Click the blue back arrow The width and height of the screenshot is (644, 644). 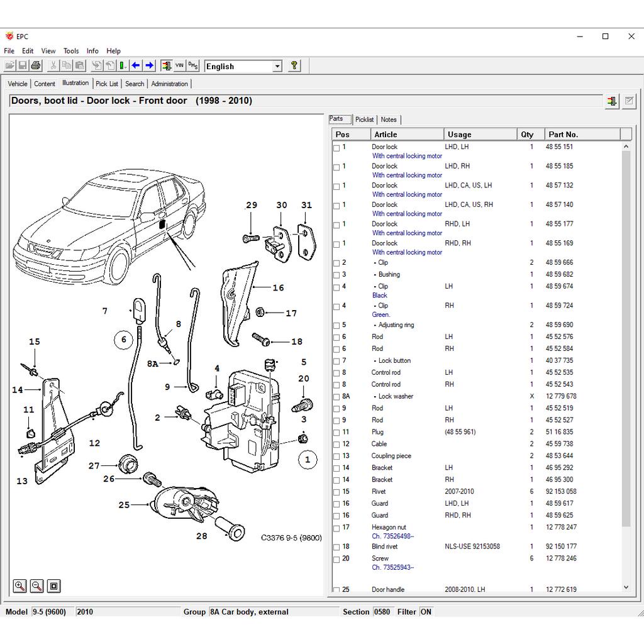pos(136,66)
